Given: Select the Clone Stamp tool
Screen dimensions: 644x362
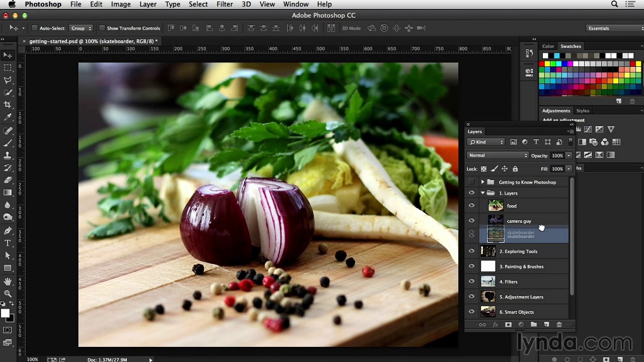Looking at the screenshot, I should [8, 155].
